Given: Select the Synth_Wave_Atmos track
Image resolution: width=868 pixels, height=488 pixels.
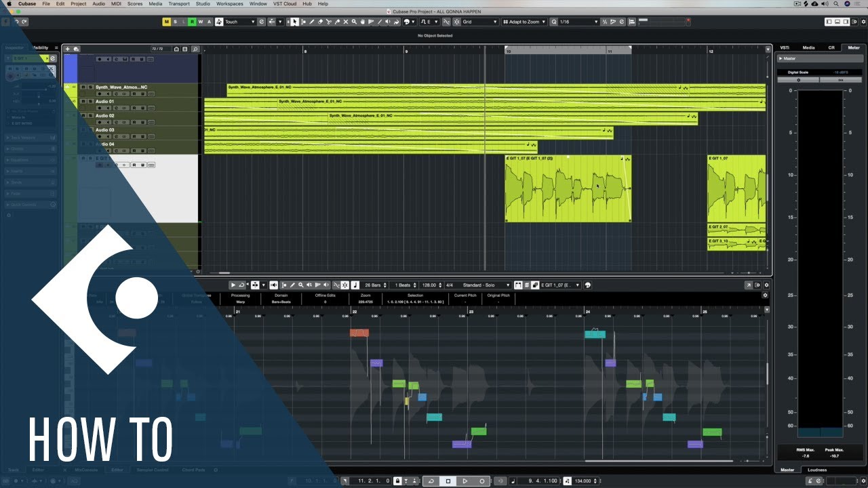Looking at the screenshot, I should (x=121, y=87).
